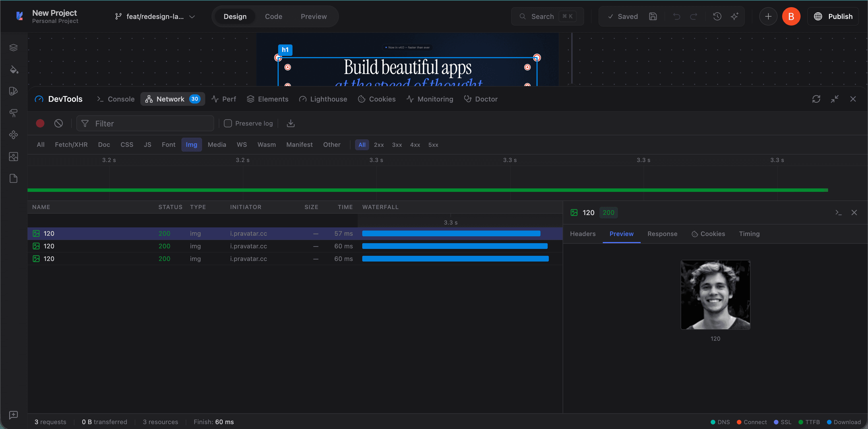Click the Publish button
Screen dimensions: 868x429
coord(833,17)
